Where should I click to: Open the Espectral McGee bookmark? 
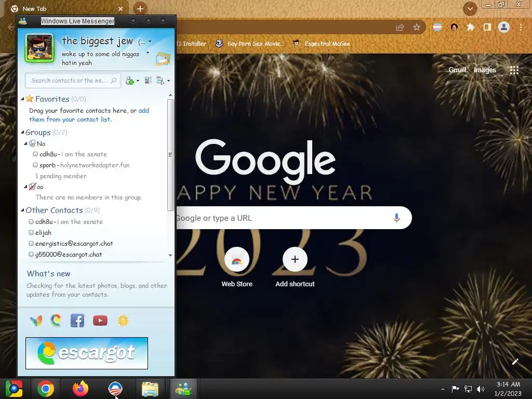click(x=321, y=44)
